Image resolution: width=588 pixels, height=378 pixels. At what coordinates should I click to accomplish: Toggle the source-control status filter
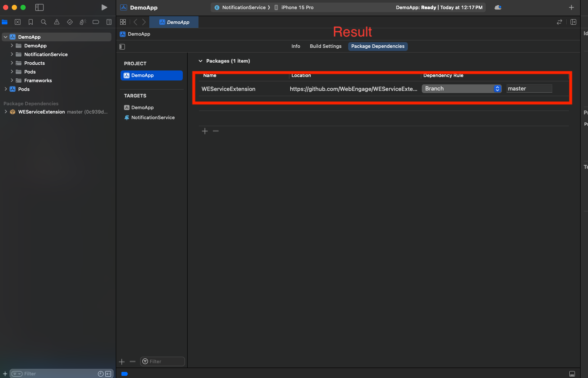tap(108, 374)
